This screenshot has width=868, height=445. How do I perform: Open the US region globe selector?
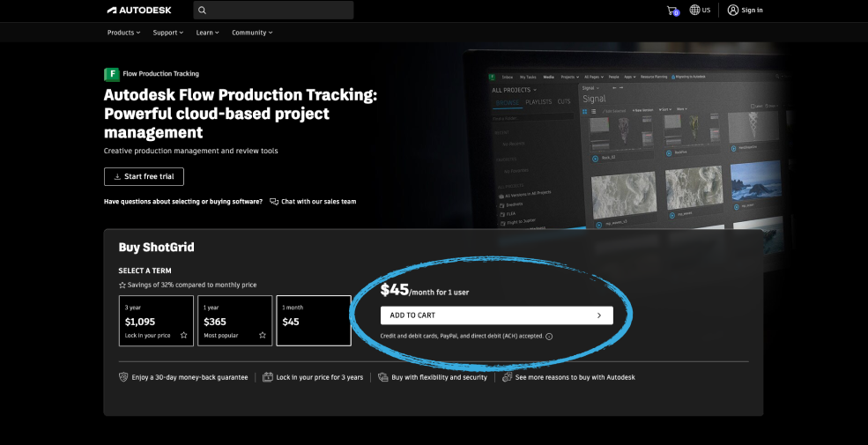click(700, 10)
